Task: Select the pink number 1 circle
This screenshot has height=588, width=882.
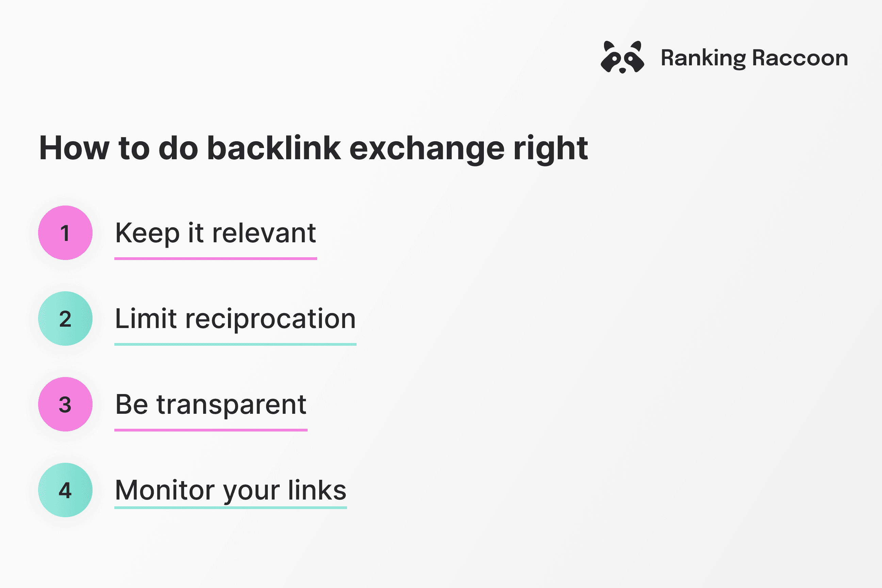Action: coord(65,232)
